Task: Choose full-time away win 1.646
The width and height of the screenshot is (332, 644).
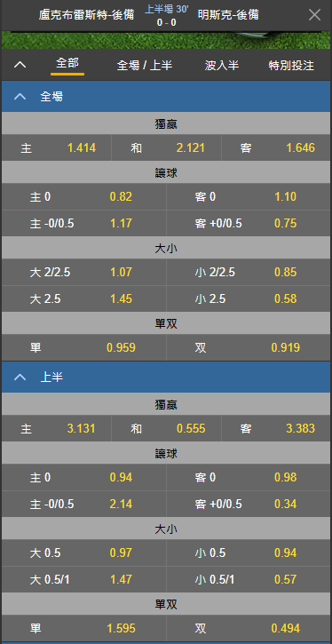Action: tap(276, 147)
